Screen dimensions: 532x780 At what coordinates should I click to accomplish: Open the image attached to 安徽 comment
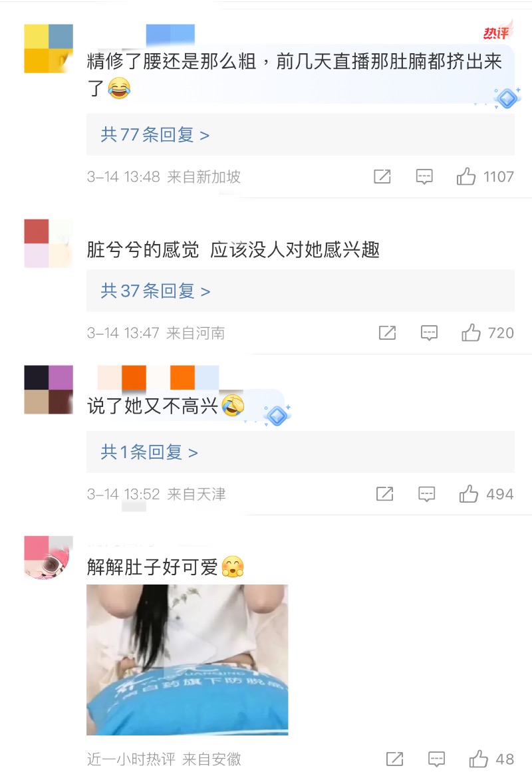[x=187, y=660]
